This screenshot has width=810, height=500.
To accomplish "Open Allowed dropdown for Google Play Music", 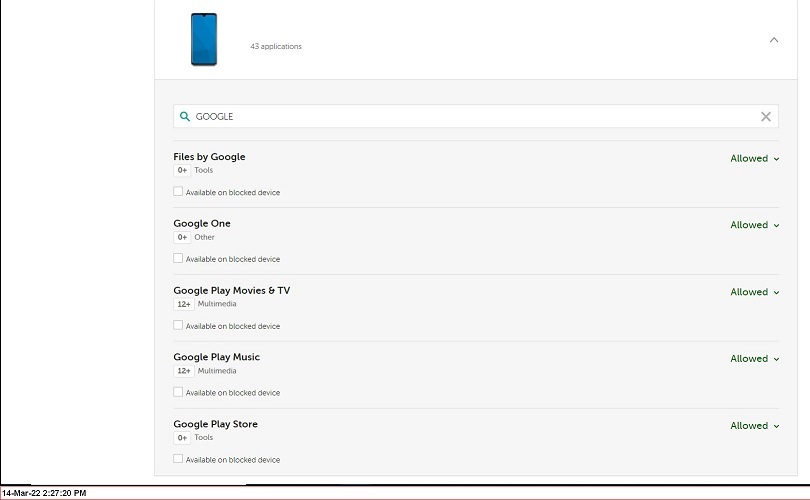I will pyautogui.click(x=754, y=359).
